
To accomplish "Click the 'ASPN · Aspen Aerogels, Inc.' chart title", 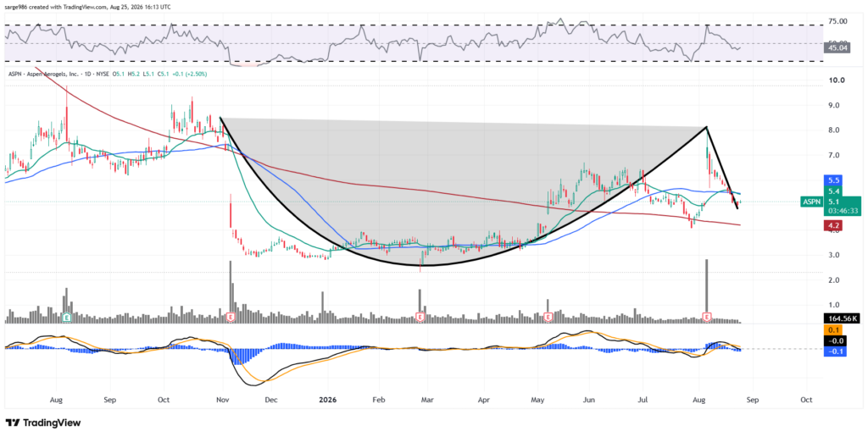I will (x=46, y=74).
